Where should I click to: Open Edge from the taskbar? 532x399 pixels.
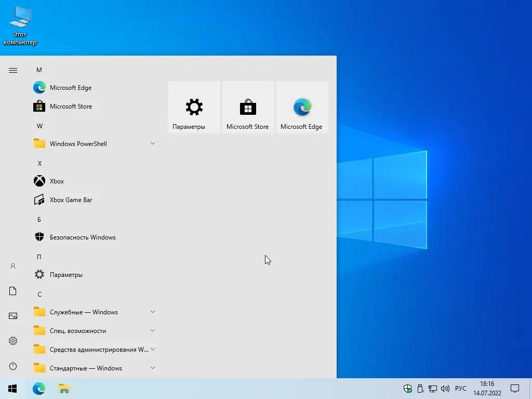(x=38, y=389)
